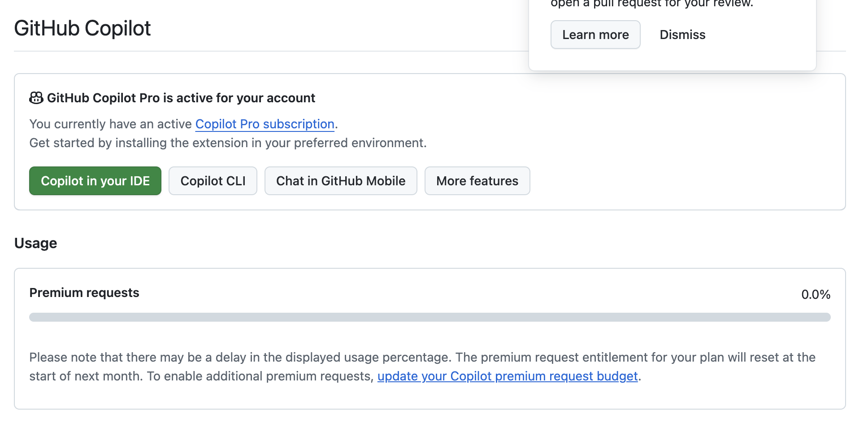
Task: Open Chat in GitHub Mobile
Action: (x=341, y=181)
